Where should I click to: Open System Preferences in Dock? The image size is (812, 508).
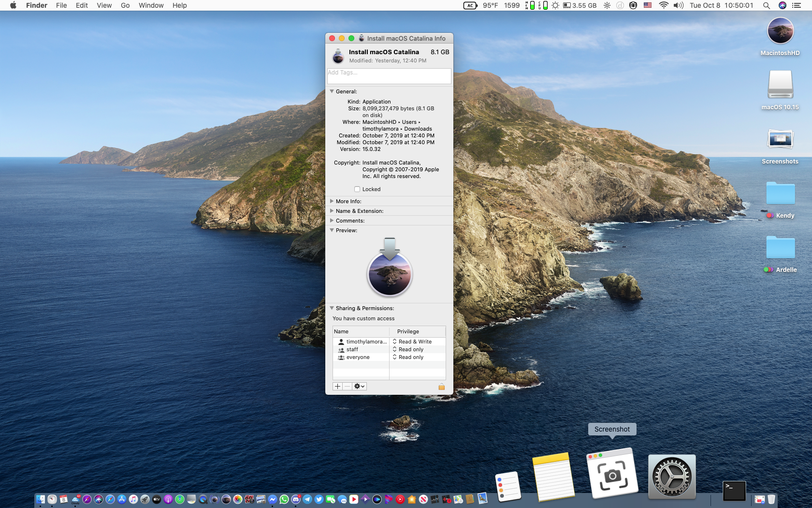tap(672, 477)
